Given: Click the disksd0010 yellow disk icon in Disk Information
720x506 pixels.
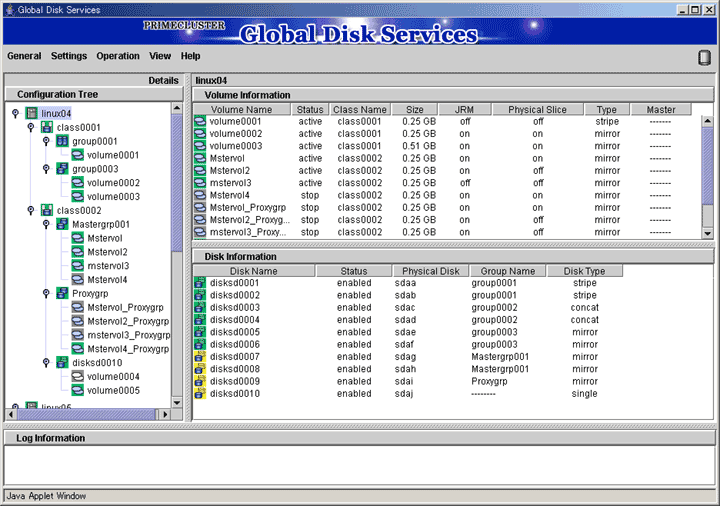Looking at the screenshot, I should [x=200, y=394].
